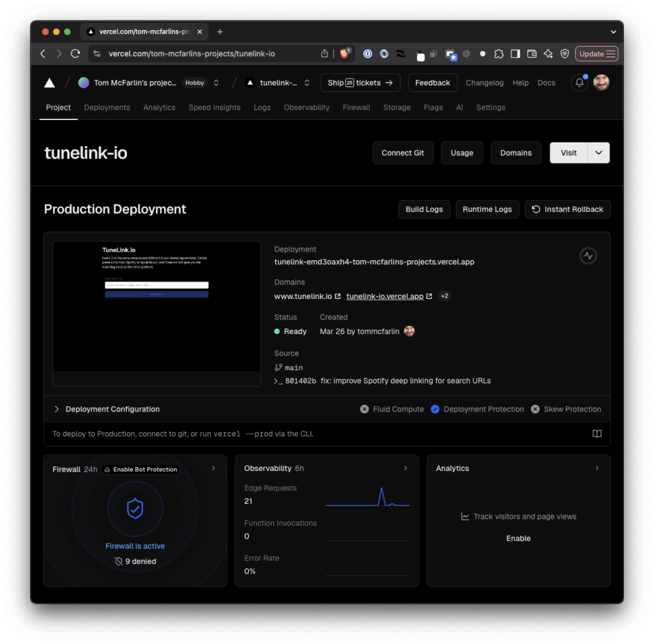Click the tommcfarlin avatar next to Created
Viewport: 654px width, 644px height.
tap(409, 331)
